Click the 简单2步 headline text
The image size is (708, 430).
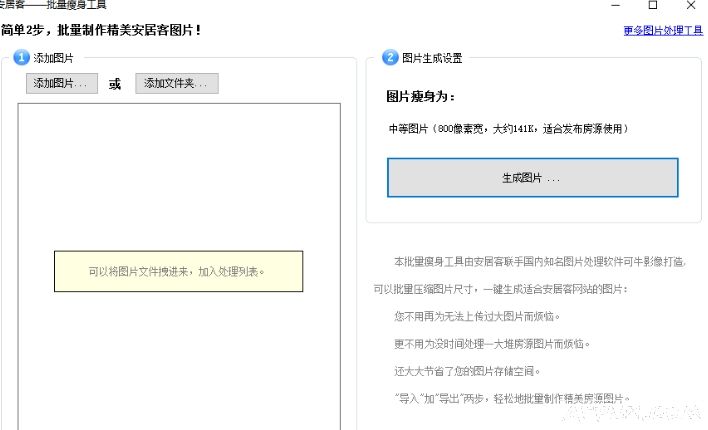click(x=100, y=31)
